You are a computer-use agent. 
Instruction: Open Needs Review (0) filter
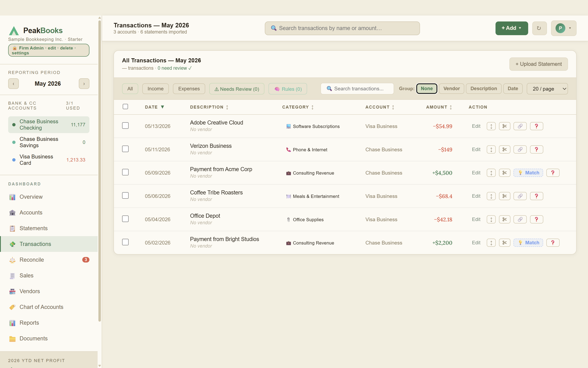[x=237, y=89]
